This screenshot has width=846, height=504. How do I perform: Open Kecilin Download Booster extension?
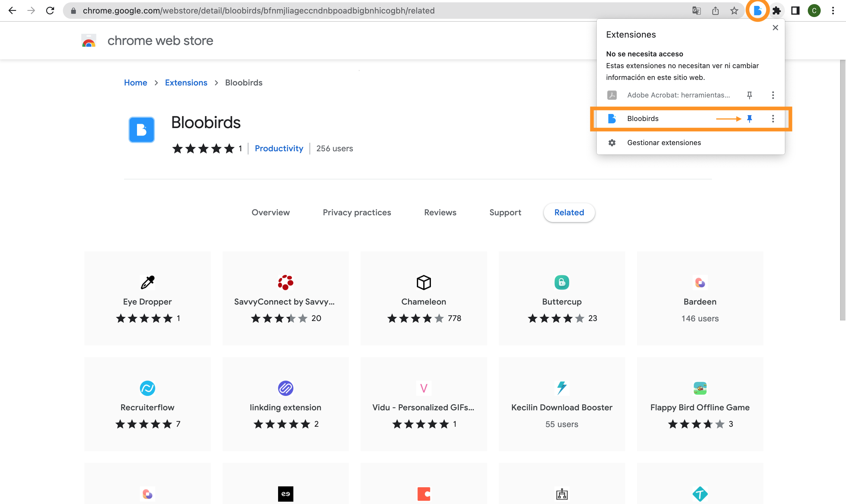point(562,404)
